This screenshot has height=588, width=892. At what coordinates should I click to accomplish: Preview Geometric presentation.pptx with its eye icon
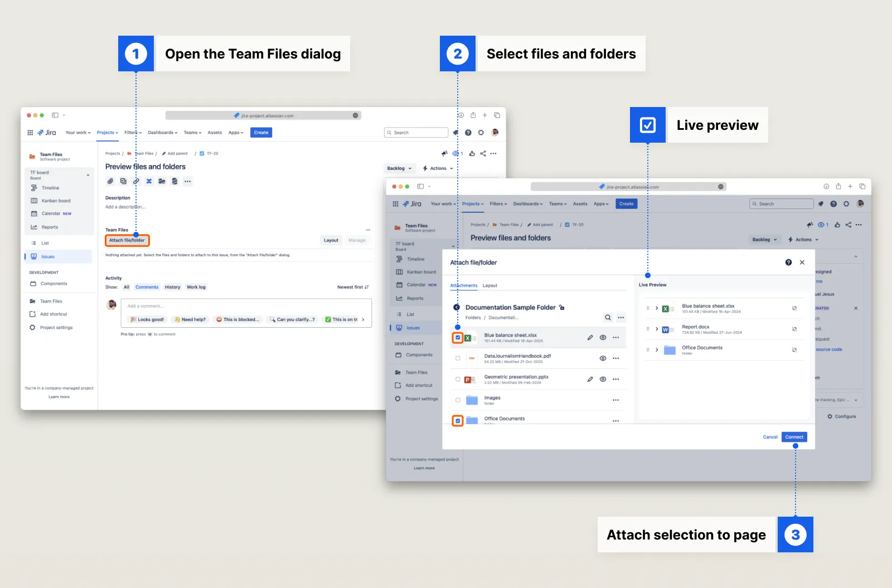click(603, 379)
